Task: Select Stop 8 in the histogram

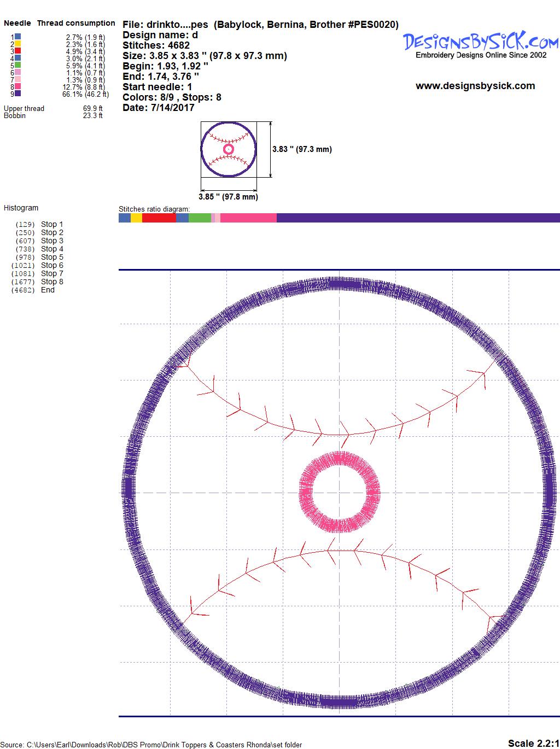Action: [x=52, y=282]
